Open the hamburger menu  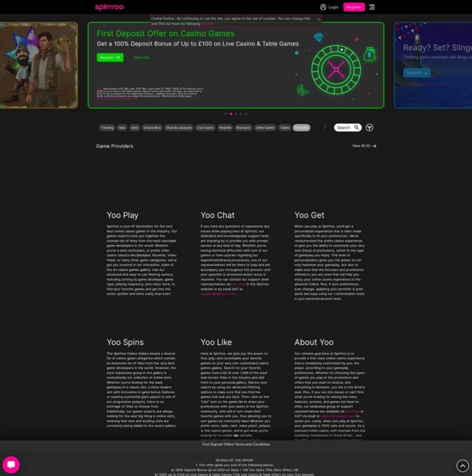[x=372, y=7]
